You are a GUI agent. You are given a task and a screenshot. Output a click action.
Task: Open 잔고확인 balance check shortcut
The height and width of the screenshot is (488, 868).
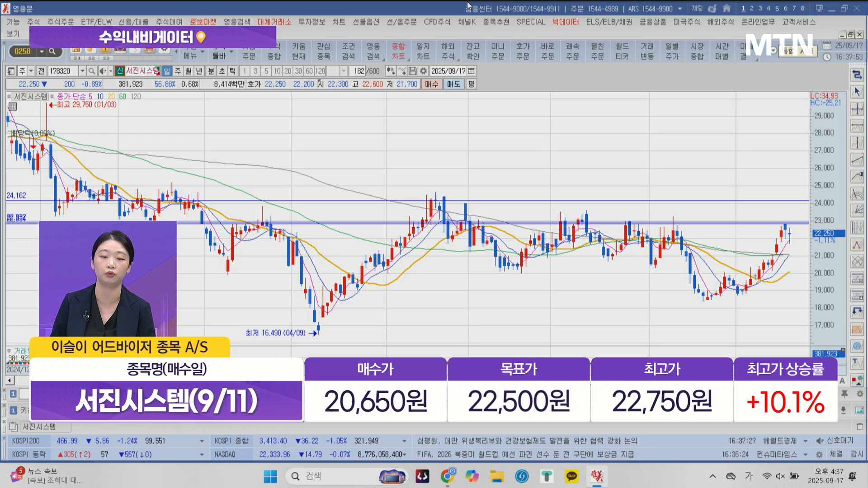point(473,51)
